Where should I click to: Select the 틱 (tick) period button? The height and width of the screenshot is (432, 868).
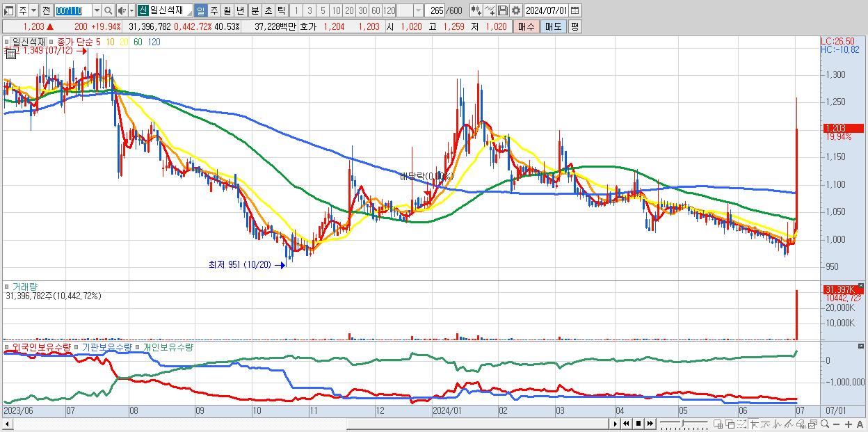(281, 10)
